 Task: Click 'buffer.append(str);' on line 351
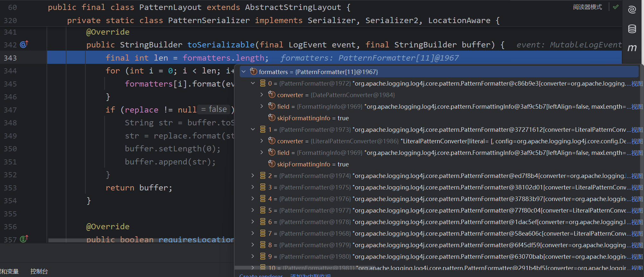[x=170, y=162]
